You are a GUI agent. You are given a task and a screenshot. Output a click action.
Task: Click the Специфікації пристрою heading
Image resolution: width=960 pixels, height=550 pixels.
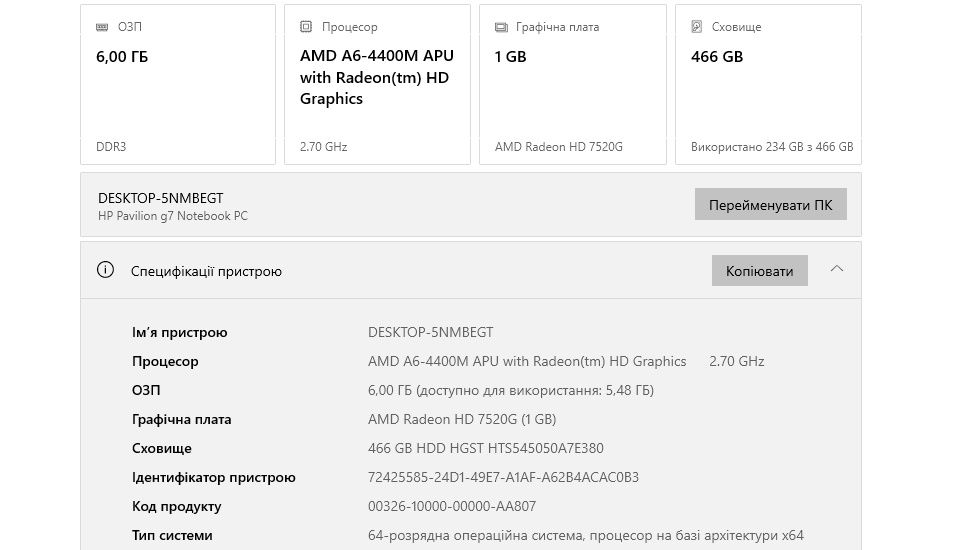[206, 271]
